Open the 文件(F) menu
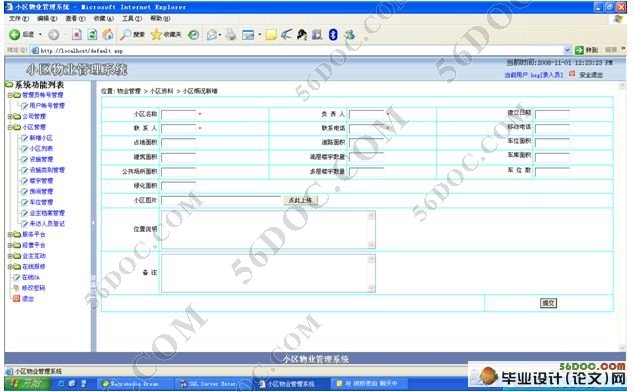Image resolution: width=634 pixels, height=392 pixels. click(19, 19)
